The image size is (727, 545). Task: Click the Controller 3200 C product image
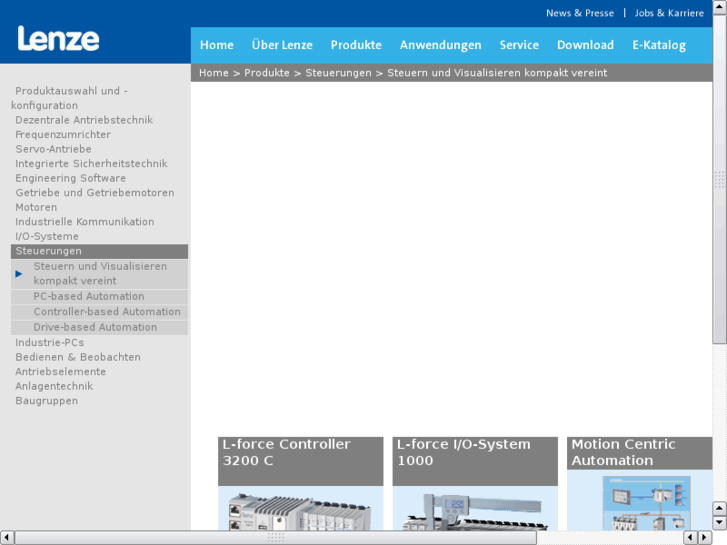[x=300, y=511]
